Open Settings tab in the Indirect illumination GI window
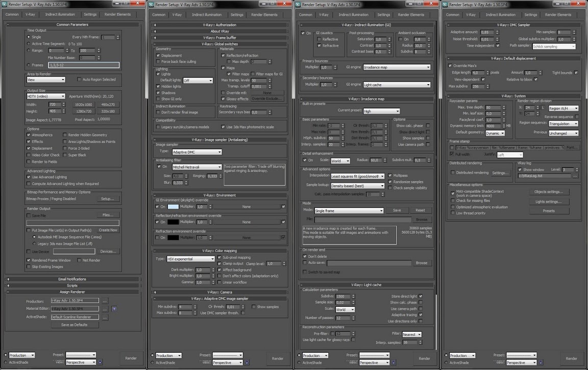588x370 pixels. (384, 15)
